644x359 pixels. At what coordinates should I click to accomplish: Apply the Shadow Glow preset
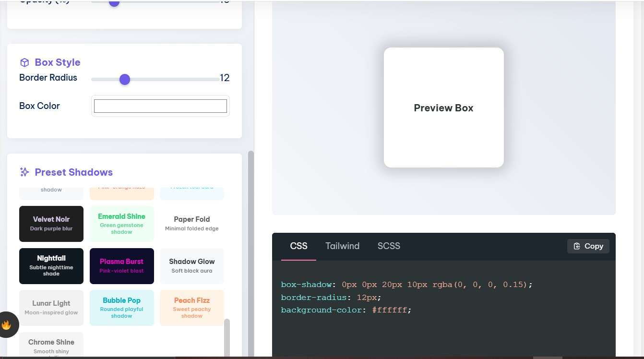tap(192, 266)
